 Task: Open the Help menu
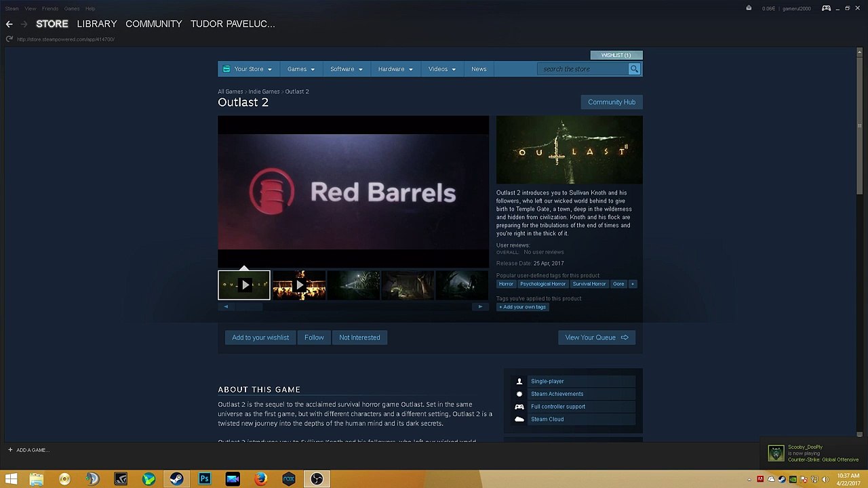pyautogui.click(x=90, y=9)
